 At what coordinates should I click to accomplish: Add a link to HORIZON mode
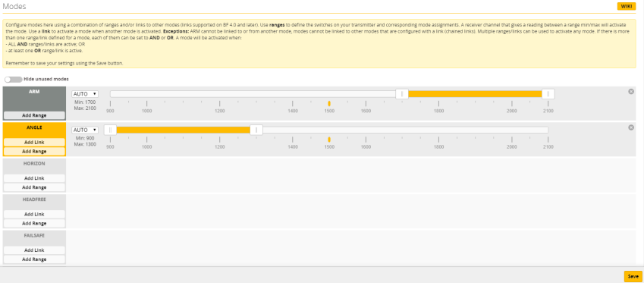(34, 178)
